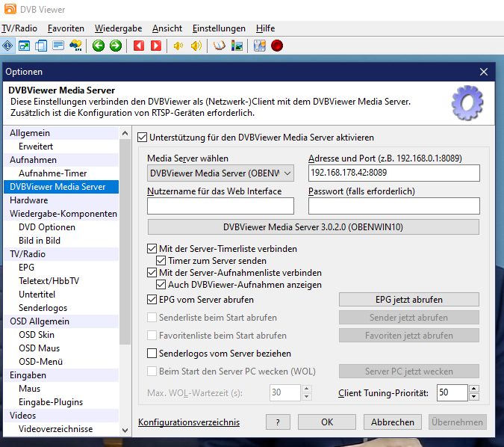Disable DVBViewer Media Server support checkbox
The width and height of the screenshot is (504, 447).
(143, 138)
